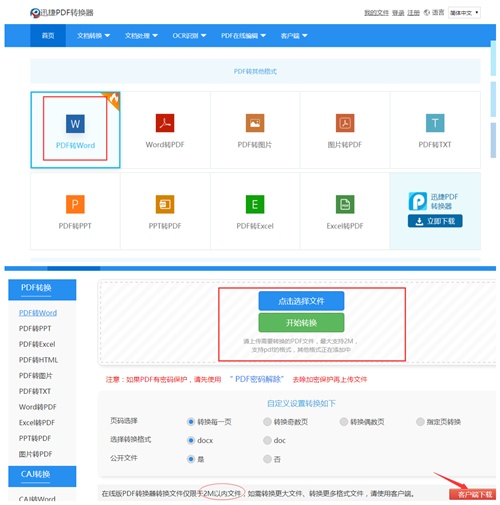
Task: Expand the 文档转换 navigation menu
Action: 93,35
